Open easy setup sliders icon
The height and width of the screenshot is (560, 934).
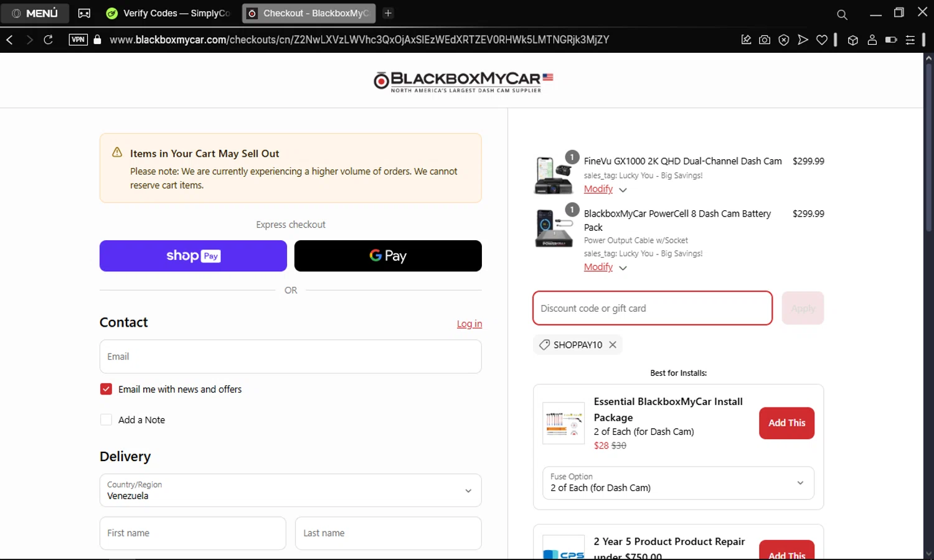pyautogui.click(x=910, y=40)
